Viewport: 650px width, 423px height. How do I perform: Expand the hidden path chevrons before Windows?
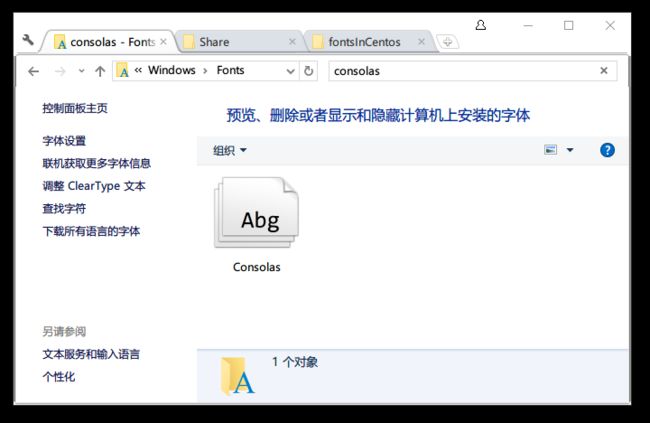[x=138, y=70]
